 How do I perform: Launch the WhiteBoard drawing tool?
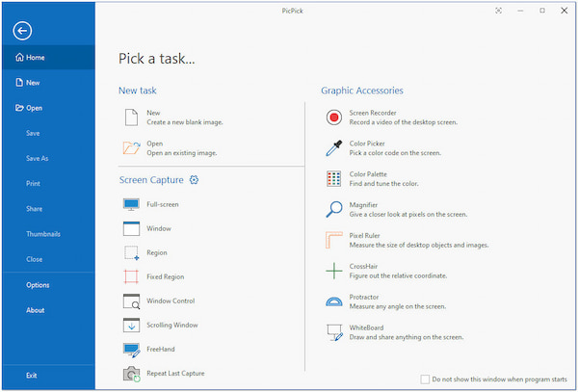[x=334, y=332]
